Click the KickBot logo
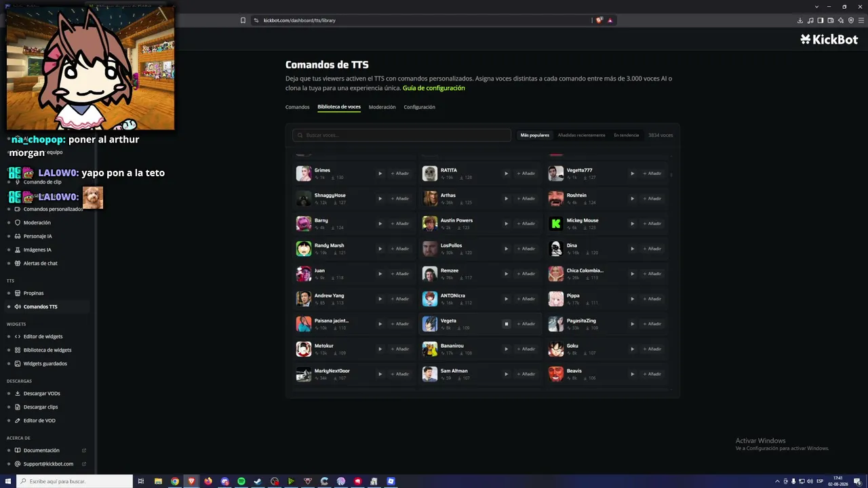 829,39
